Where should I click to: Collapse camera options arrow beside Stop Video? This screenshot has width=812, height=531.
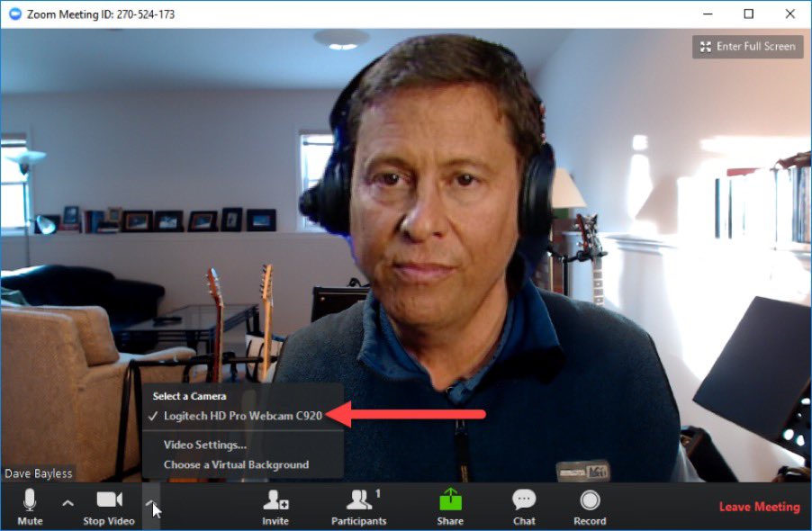[151, 506]
